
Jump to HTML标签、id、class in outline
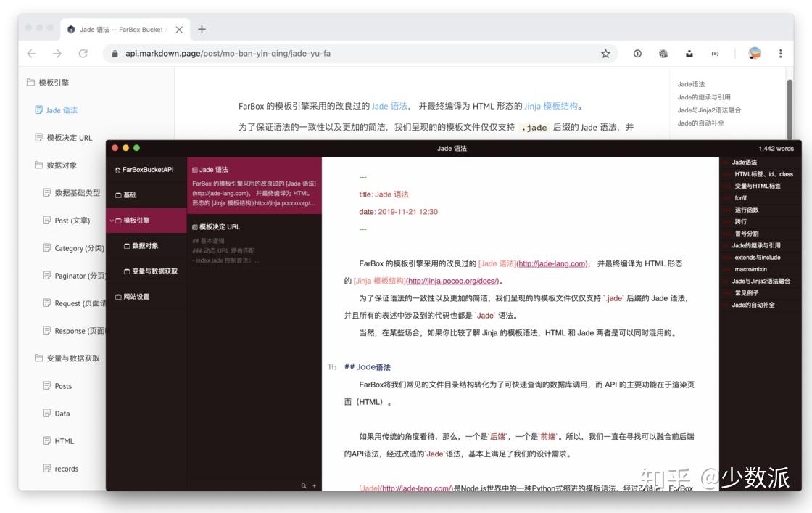[763, 174]
